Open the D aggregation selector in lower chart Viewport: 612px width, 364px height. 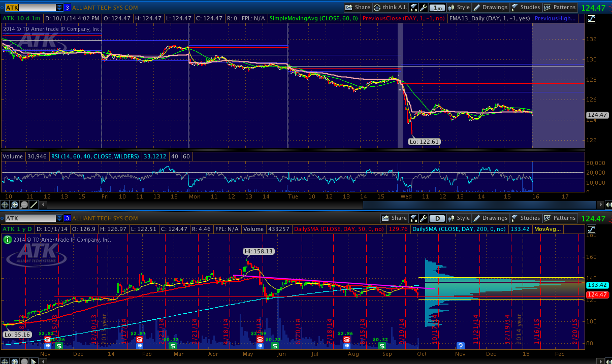click(437, 218)
